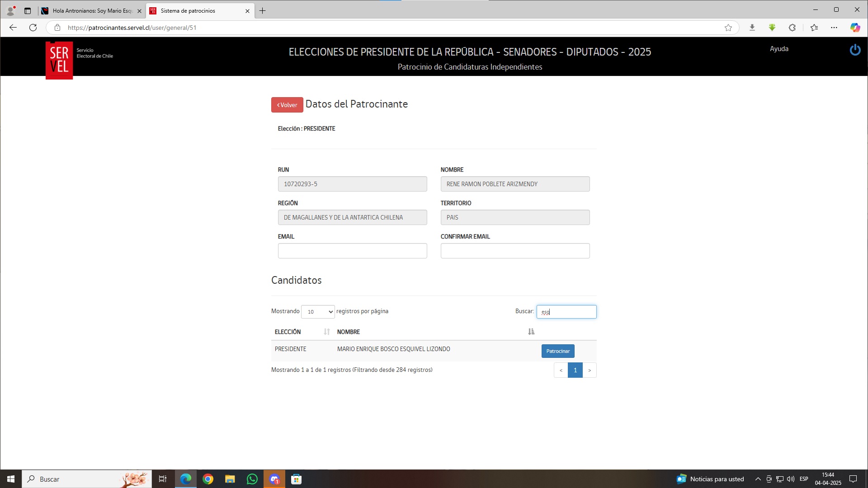This screenshot has width=868, height=488.
Task: Open the favorites list icon
Action: pos(814,28)
